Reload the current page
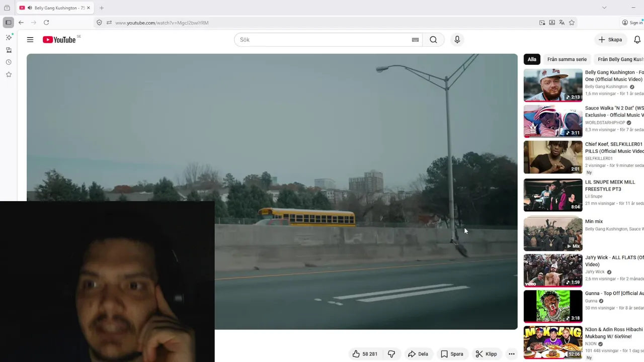This screenshot has width=644, height=362. (x=46, y=23)
